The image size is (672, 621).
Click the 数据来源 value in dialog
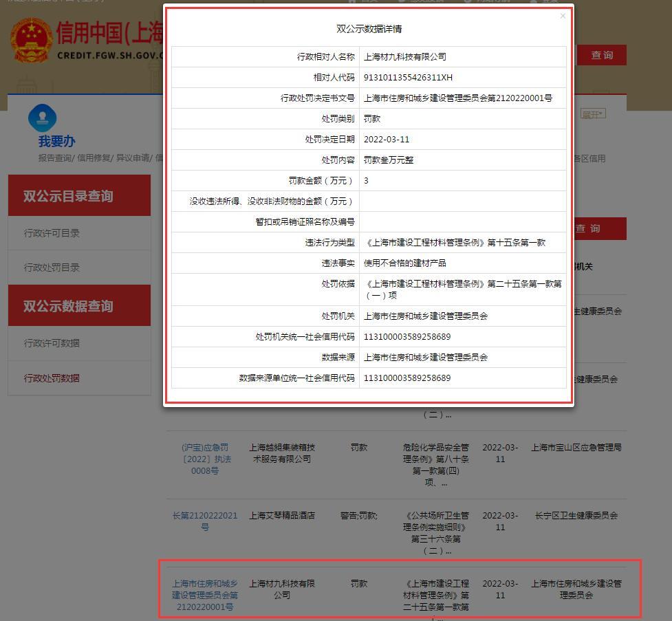(426, 358)
